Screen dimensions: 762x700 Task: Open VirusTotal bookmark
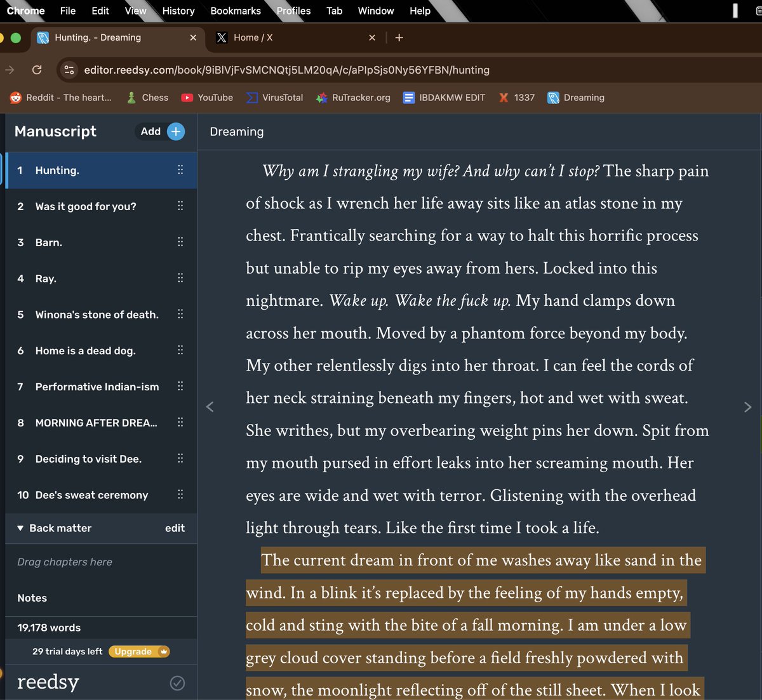(274, 98)
